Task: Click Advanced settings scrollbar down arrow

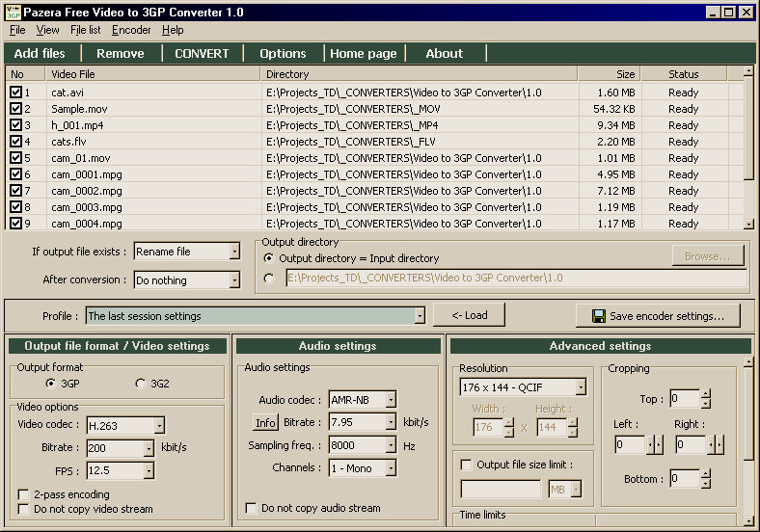Action: (x=748, y=521)
